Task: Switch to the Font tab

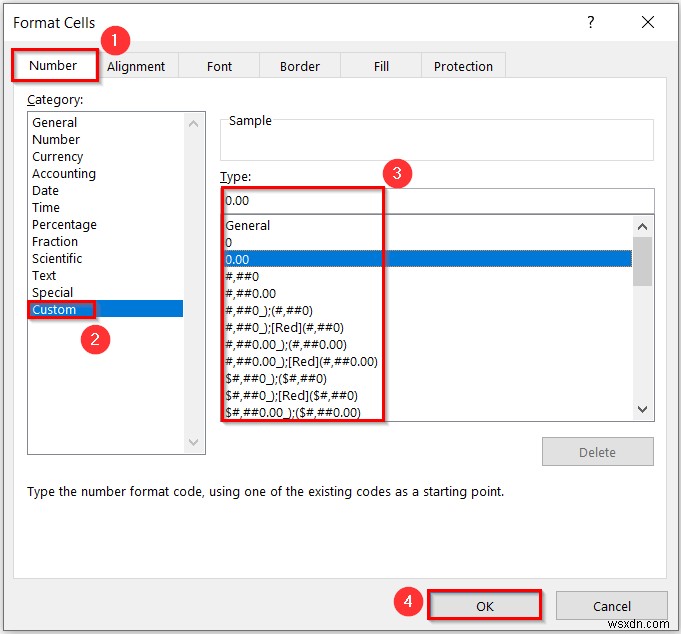Action: tap(219, 66)
